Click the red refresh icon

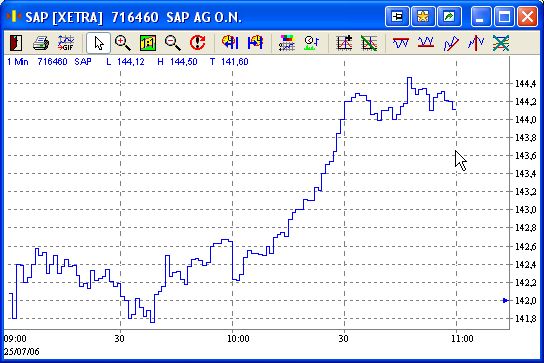198,43
